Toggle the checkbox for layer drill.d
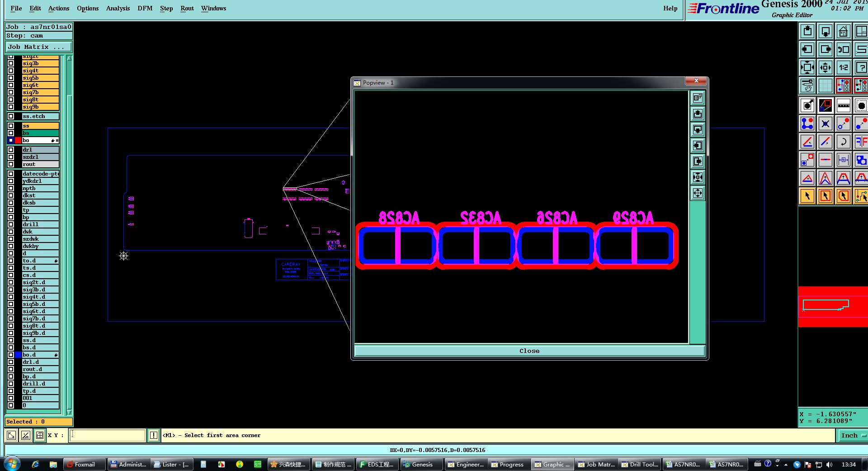Image resolution: width=868 pixels, height=471 pixels. 11,384
